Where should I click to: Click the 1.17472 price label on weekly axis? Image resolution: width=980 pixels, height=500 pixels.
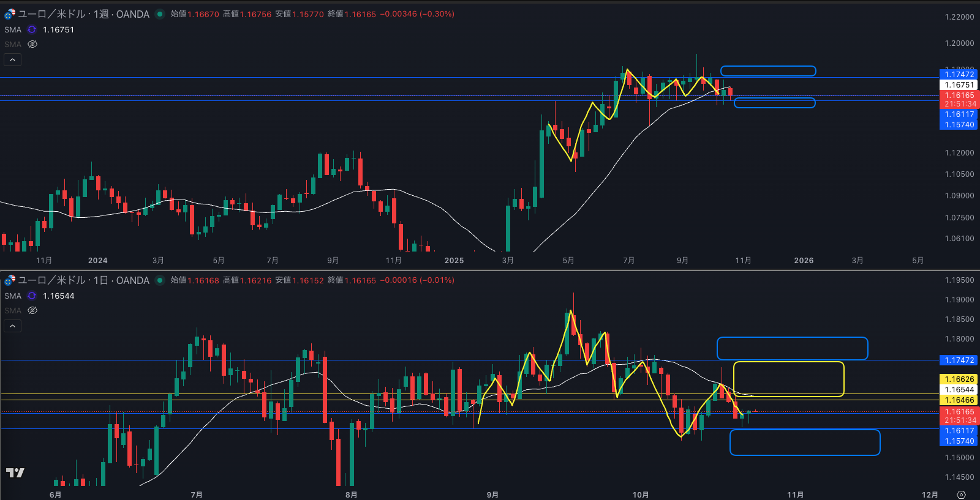tap(959, 75)
